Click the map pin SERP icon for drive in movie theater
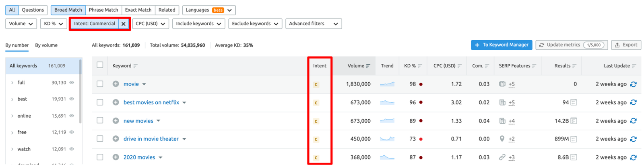This screenshot has height=165, width=644. (x=502, y=139)
